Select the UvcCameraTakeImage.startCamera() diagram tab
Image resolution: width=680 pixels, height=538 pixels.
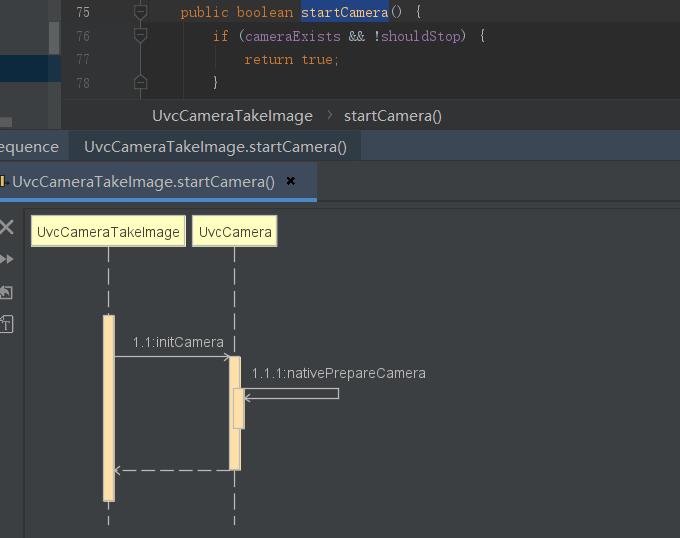[x=144, y=182]
